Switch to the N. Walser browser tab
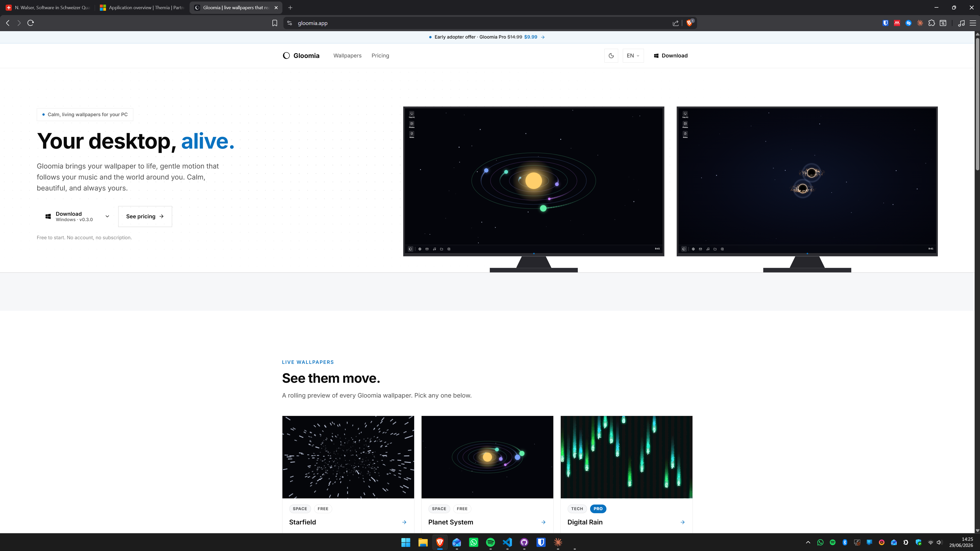Screen dimensions: 980x551 coord(47,8)
